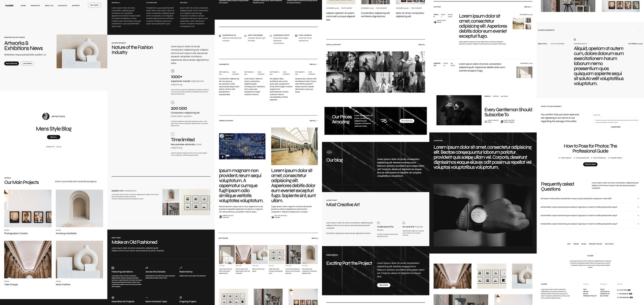Expand the first FAQ question
This screenshot has height=305, width=644.
[x=638, y=199]
